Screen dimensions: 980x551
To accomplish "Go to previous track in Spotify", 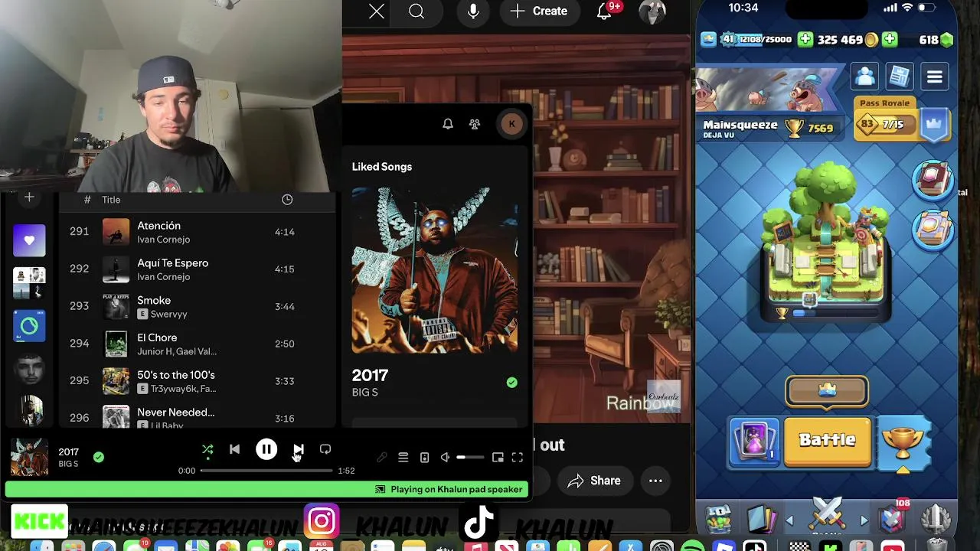I will point(235,450).
